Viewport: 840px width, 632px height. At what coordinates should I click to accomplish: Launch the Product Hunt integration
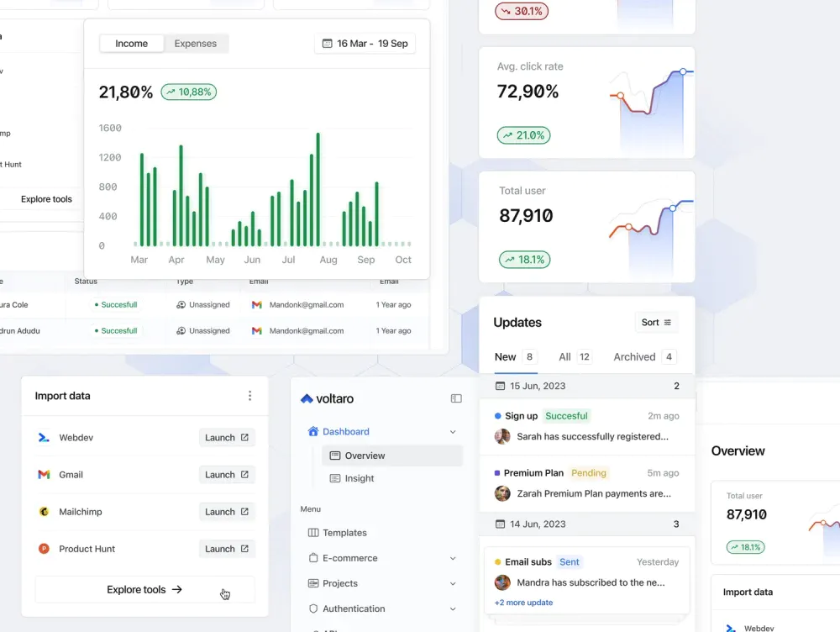pos(227,548)
